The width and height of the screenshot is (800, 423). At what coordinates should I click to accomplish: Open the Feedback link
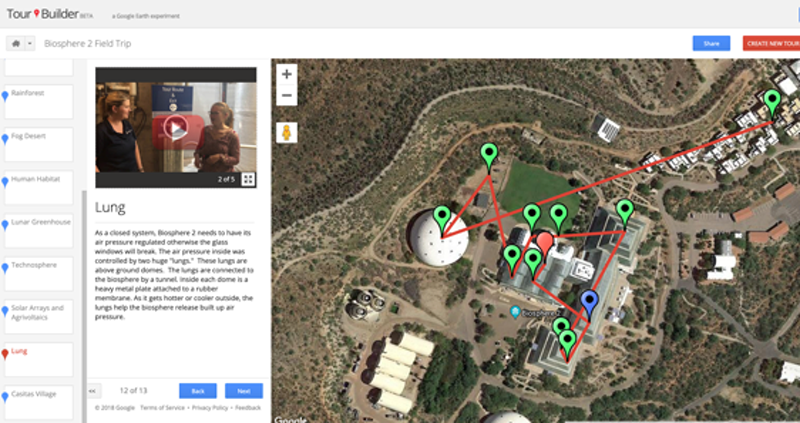[x=248, y=408]
